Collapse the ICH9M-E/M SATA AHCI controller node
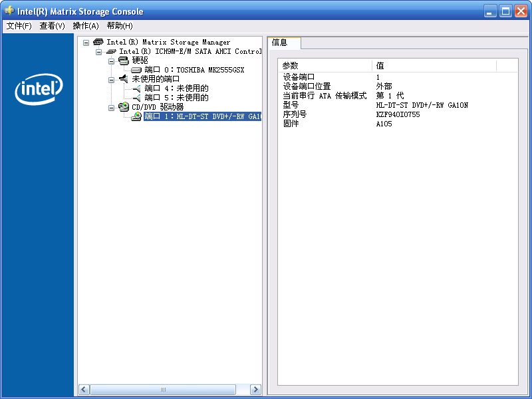 coord(98,52)
